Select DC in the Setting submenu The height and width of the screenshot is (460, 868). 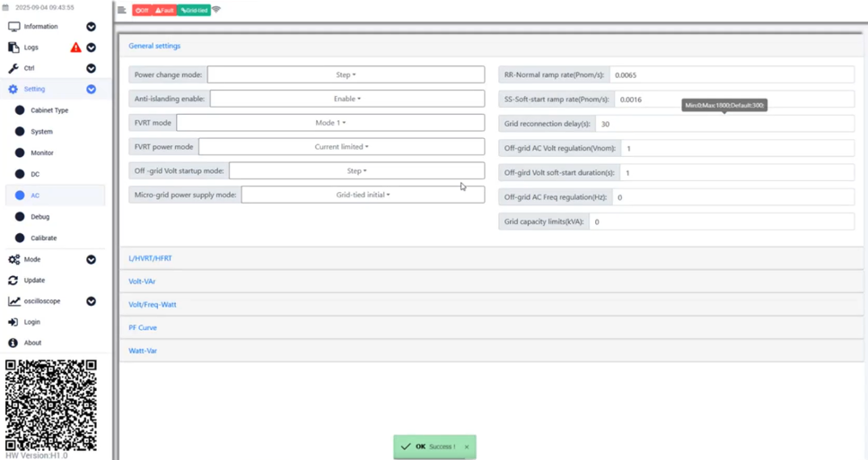click(35, 174)
